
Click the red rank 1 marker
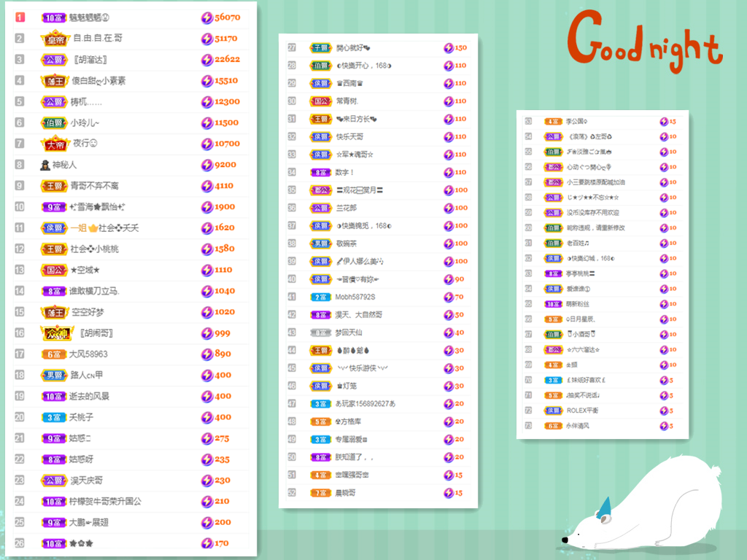click(x=20, y=17)
